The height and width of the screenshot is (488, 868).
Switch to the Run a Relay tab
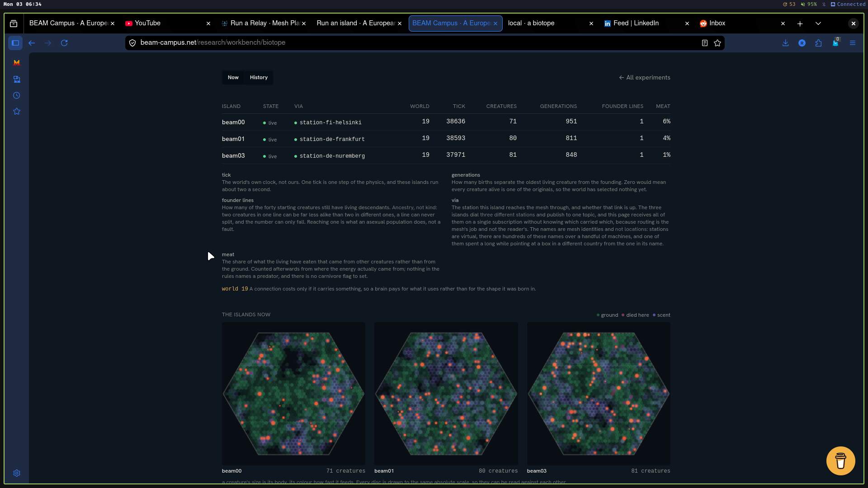[263, 23]
